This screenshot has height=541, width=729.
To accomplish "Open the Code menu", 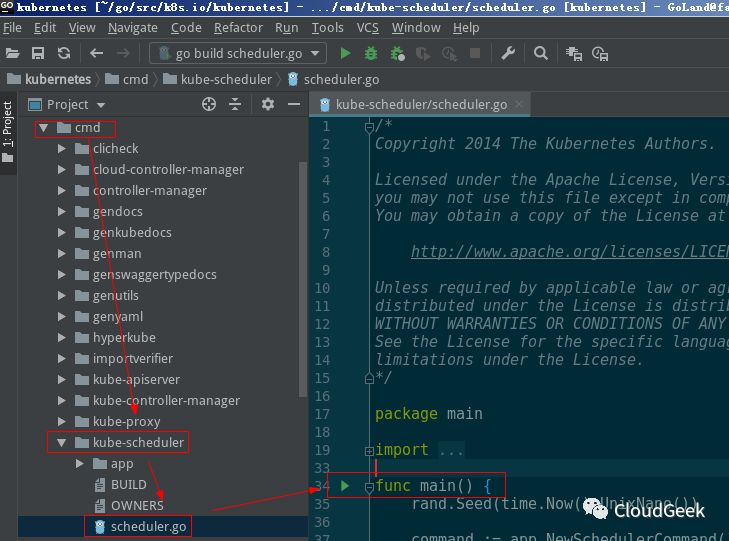I will click(x=186, y=28).
